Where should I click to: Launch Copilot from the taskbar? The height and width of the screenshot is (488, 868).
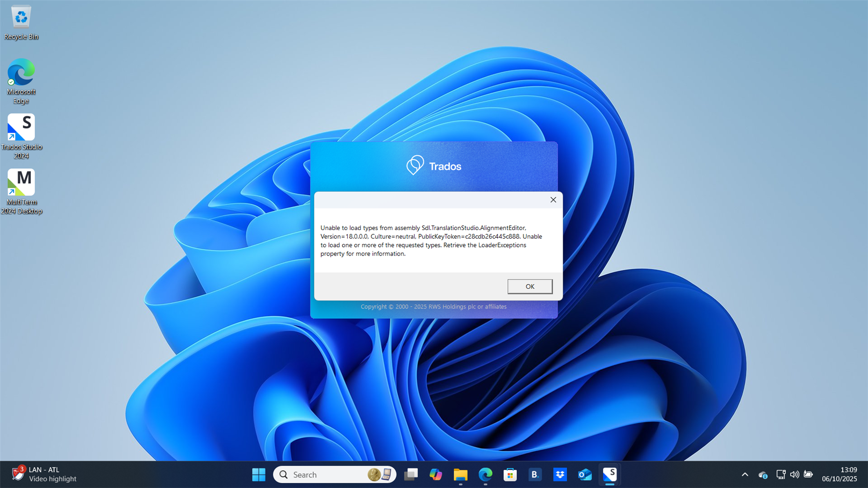click(x=436, y=474)
